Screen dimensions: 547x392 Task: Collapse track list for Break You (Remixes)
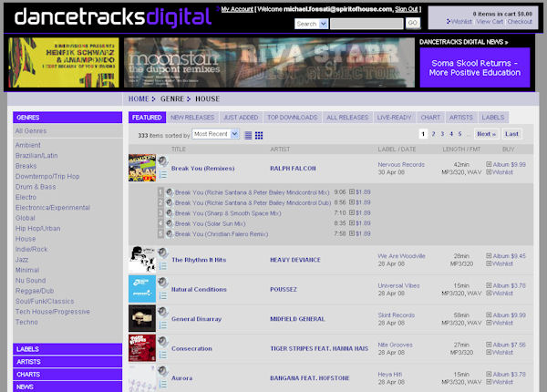pyautogui.click(x=162, y=173)
